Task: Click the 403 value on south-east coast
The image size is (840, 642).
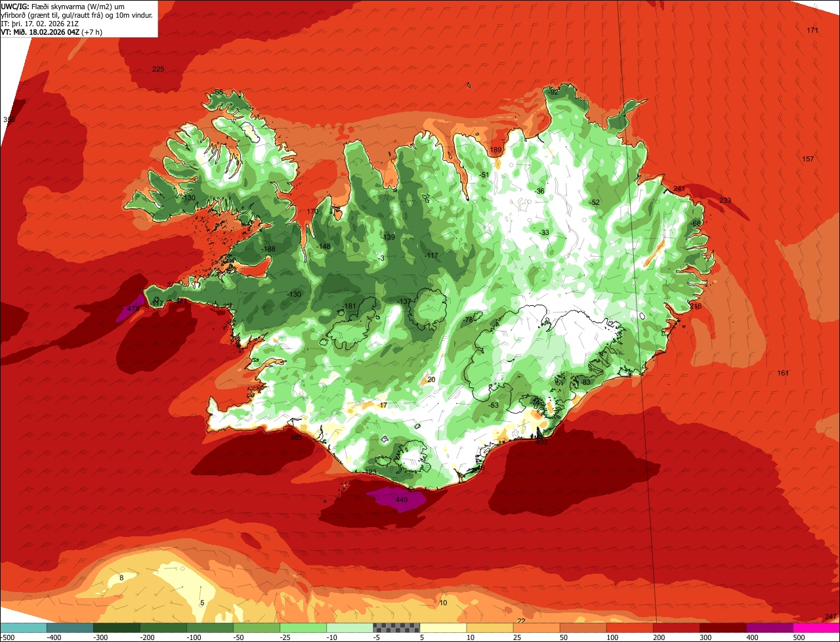Action: click(541, 442)
